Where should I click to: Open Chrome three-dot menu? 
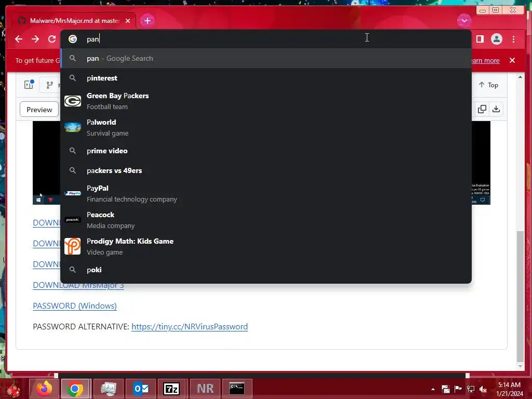[x=513, y=39]
